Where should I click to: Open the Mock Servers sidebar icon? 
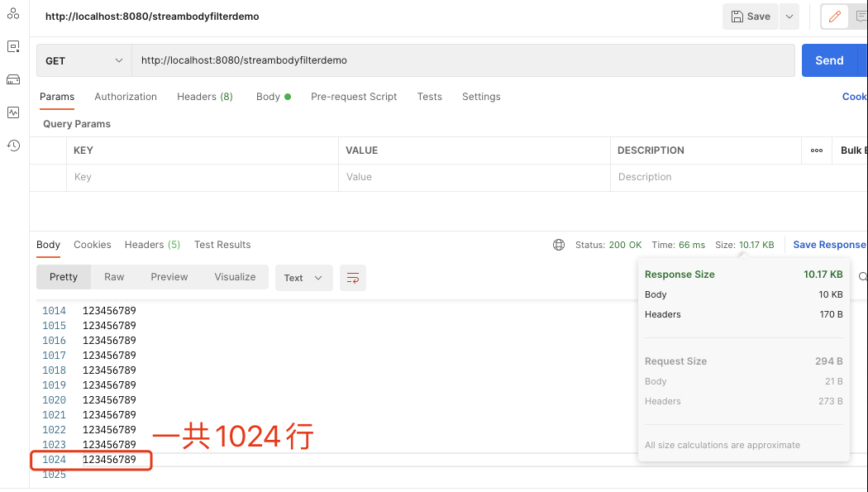tap(13, 79)
